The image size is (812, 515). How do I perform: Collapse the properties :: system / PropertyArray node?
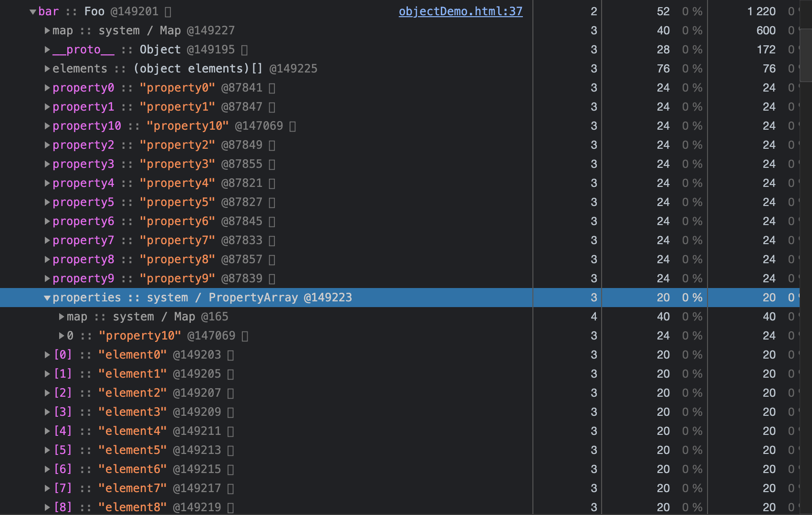[x=47, y=298]
